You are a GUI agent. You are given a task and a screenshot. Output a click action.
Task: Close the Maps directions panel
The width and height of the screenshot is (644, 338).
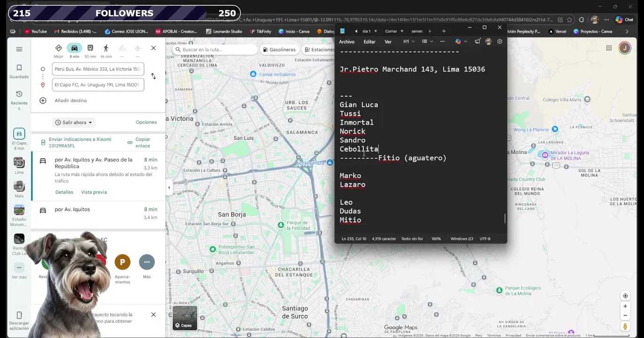click(153, 48)
